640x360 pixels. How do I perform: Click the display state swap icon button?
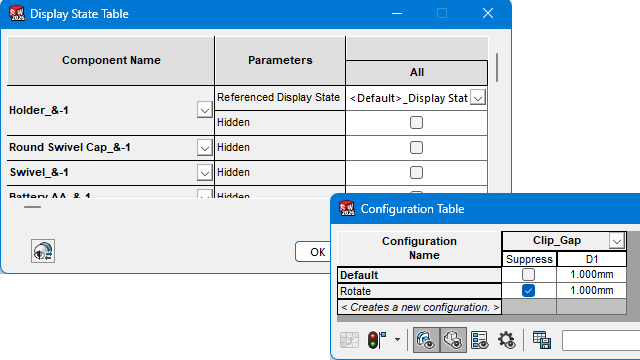pyautogui.click(x=43, y=251)
